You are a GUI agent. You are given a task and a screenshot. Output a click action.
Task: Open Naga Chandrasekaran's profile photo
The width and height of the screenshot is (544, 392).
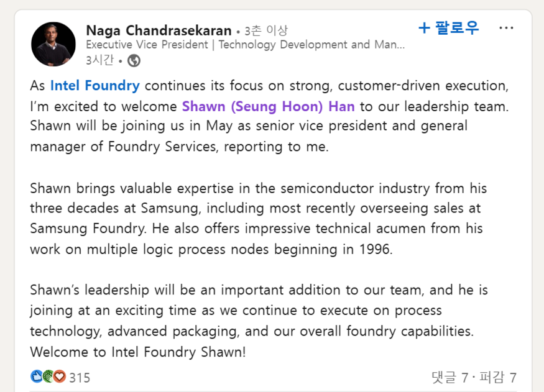click(x=53, y=44)
